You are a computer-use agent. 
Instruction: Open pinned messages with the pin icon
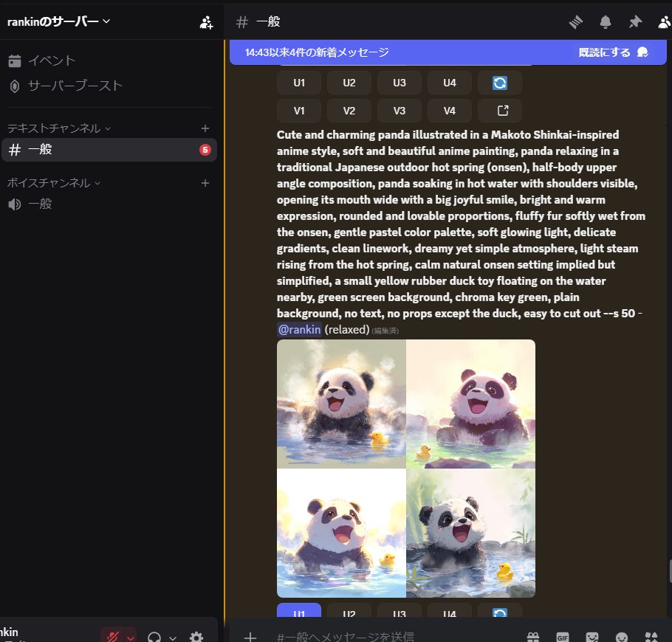635,22
